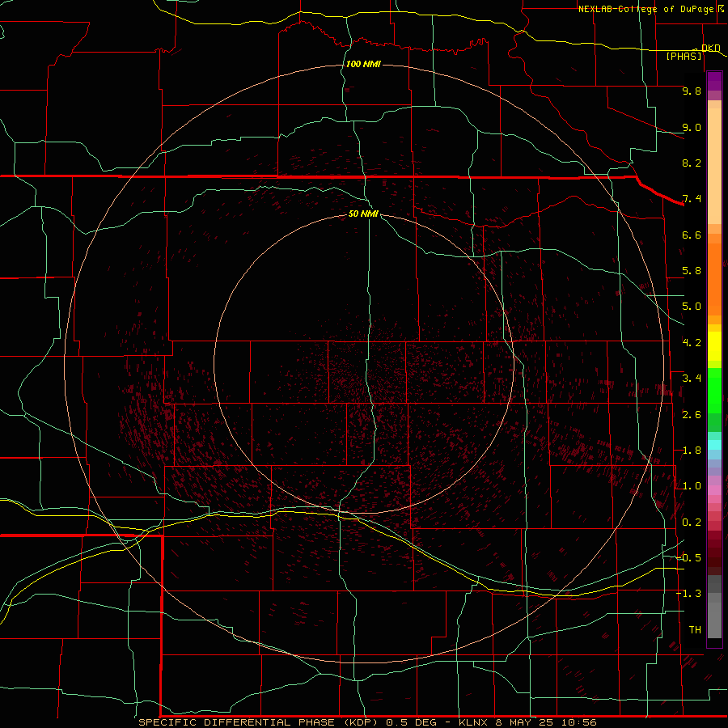Viewport: 728px width, 728px height.
Task: Click the 50 NMI range ring label
Action: 363,214
